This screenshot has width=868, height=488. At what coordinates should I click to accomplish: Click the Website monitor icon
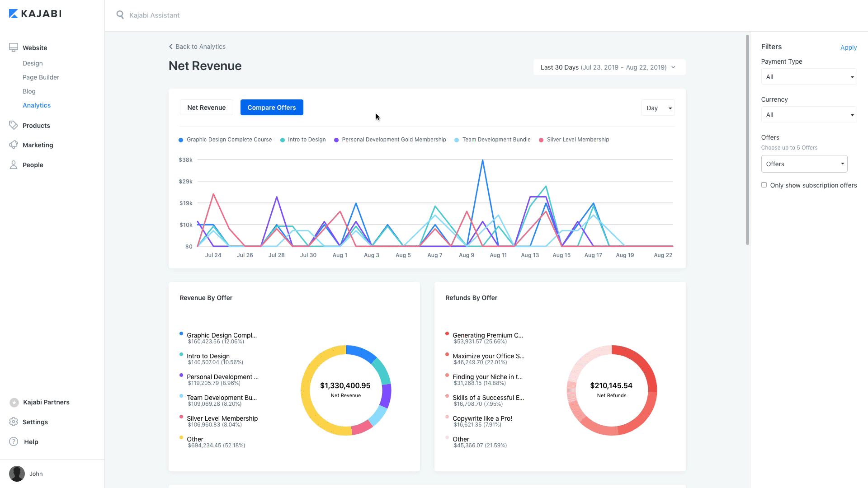tap(14, 47)
